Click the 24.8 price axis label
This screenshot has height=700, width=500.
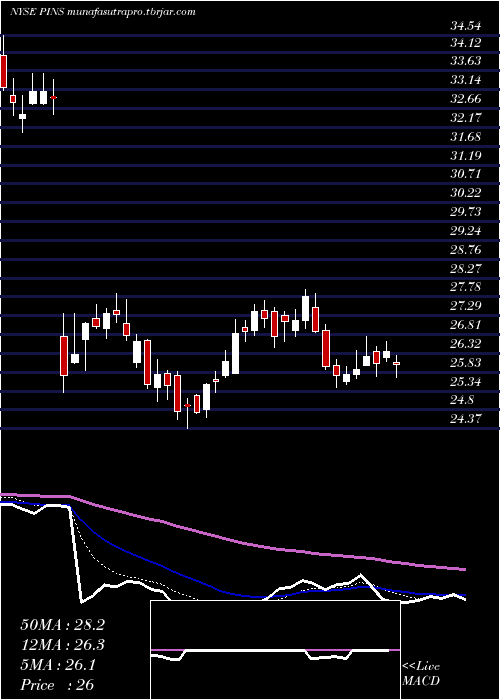pos(463,400)
